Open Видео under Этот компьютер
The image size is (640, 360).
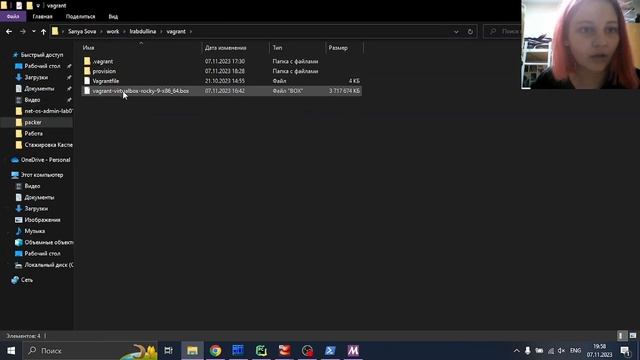(x=32, y=186)
